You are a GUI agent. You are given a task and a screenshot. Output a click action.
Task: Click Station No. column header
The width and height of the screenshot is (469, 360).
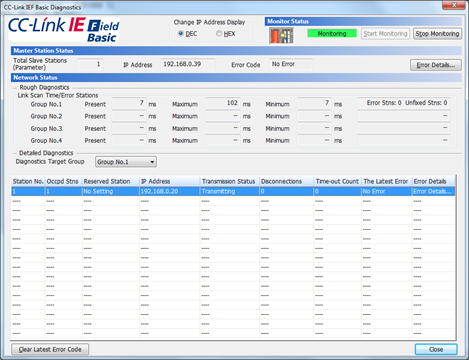coord(28,181)
